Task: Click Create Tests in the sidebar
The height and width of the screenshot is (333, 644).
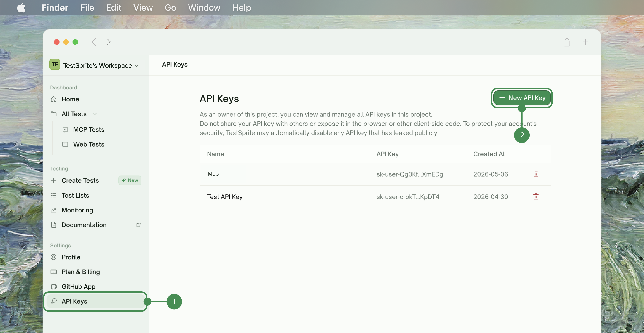Action: coord(80,180)
